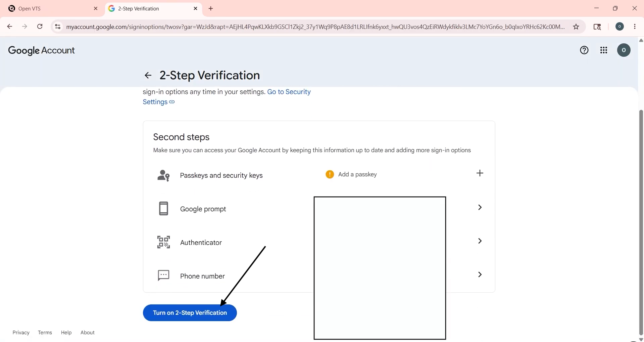
Task: Select the Authenticator label
Action: pos(201,243)
